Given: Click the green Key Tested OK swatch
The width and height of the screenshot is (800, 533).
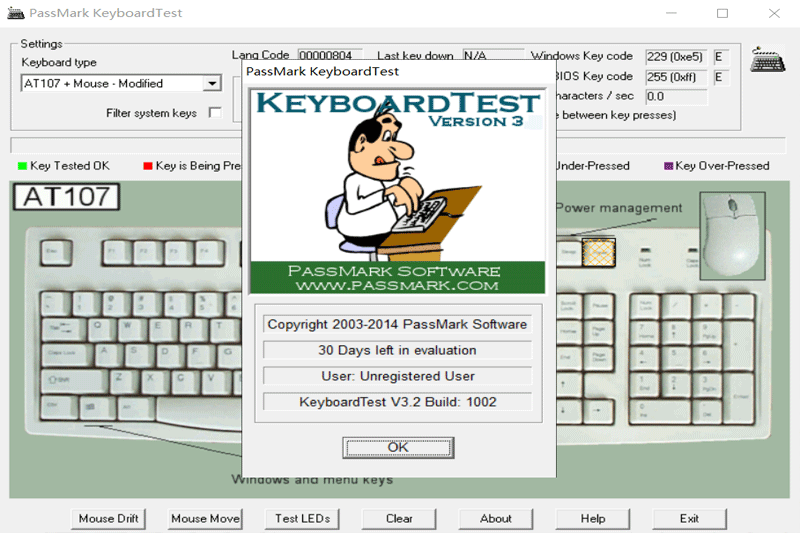Looking at the screenshot, I should (22, 166).
